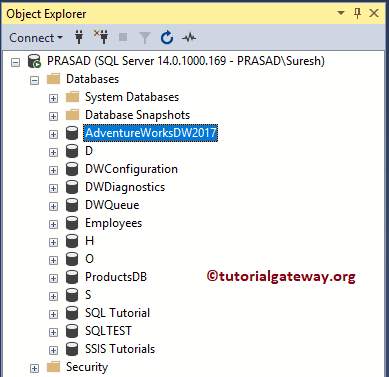Expand the Database Snapshots folder
Screen dimensions: 389x377
point(53,116)
